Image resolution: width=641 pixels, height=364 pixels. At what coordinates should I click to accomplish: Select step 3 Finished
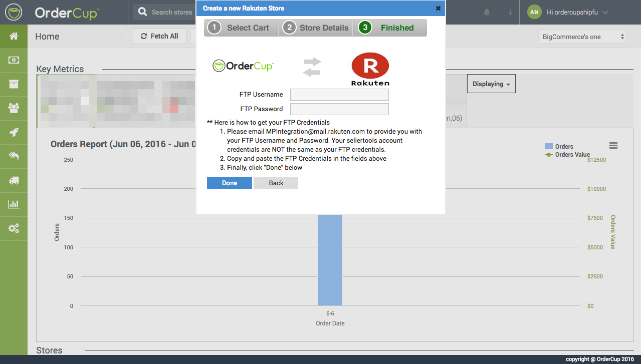click(390, 28)
